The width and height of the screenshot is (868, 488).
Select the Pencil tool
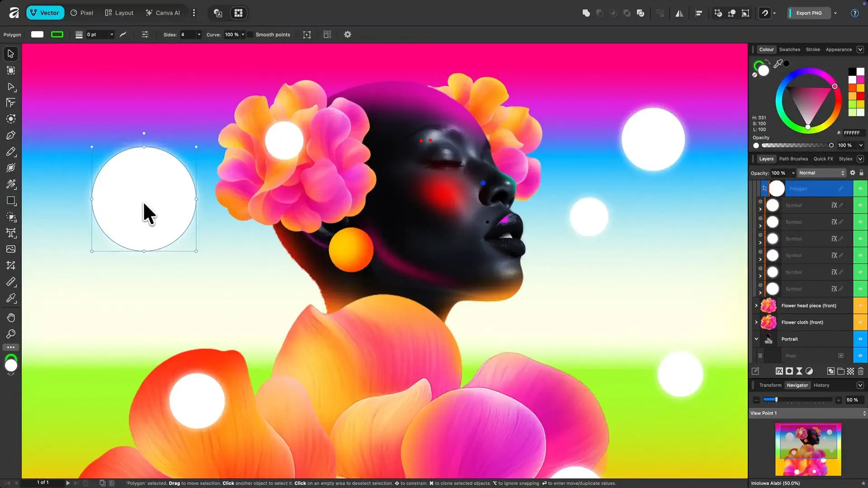(11, 152)
